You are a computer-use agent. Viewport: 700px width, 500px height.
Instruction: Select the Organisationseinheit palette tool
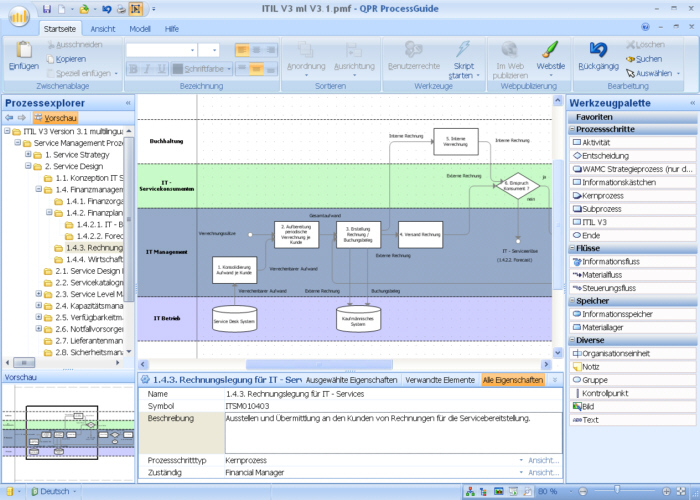[632, 354]
